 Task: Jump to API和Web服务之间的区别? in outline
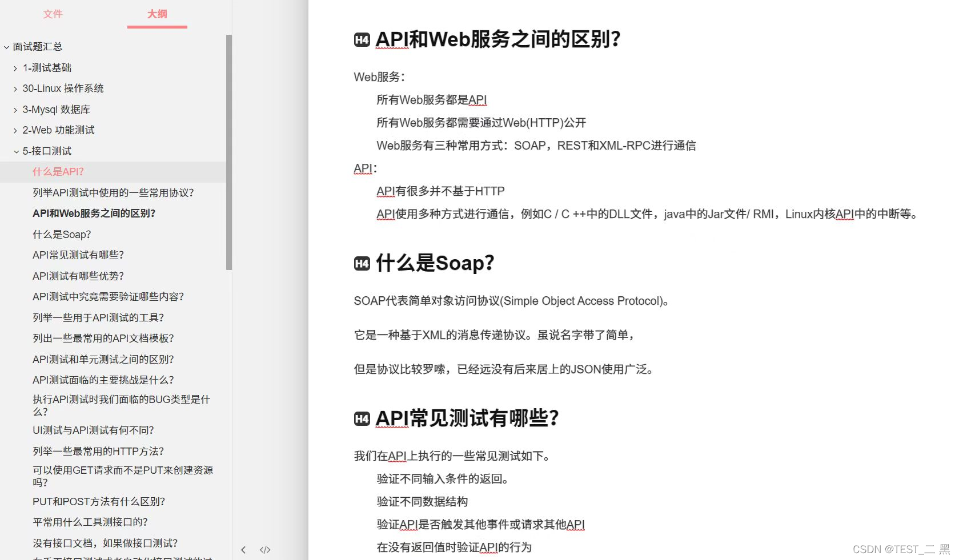(94, 213)
